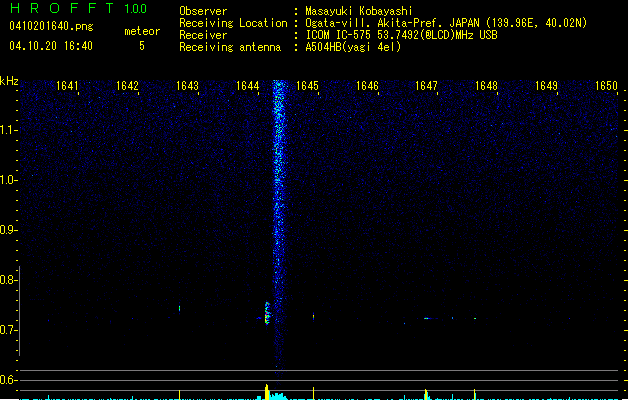Click the faint horizontal echo near 1647
629x400 pixels.
point(428,319)
